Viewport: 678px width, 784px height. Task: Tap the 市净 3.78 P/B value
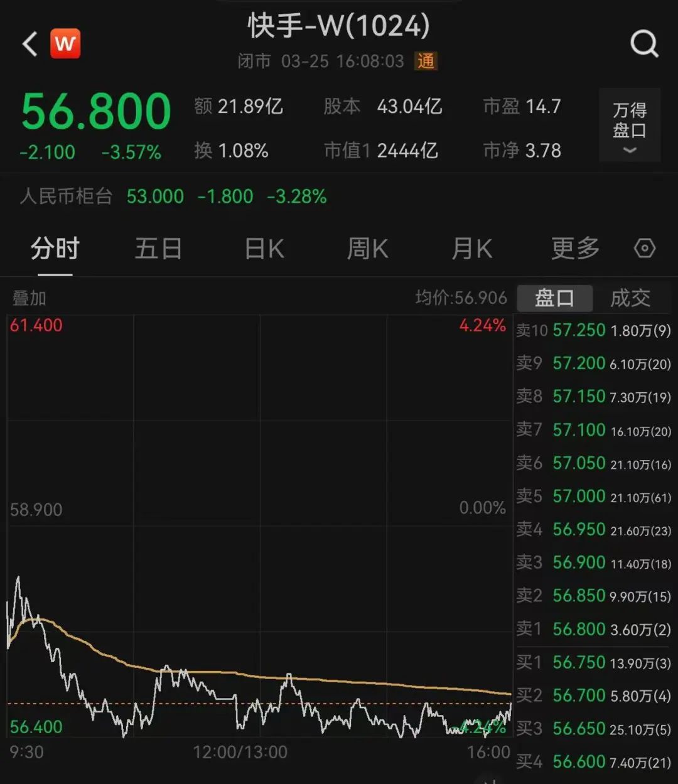522,151
